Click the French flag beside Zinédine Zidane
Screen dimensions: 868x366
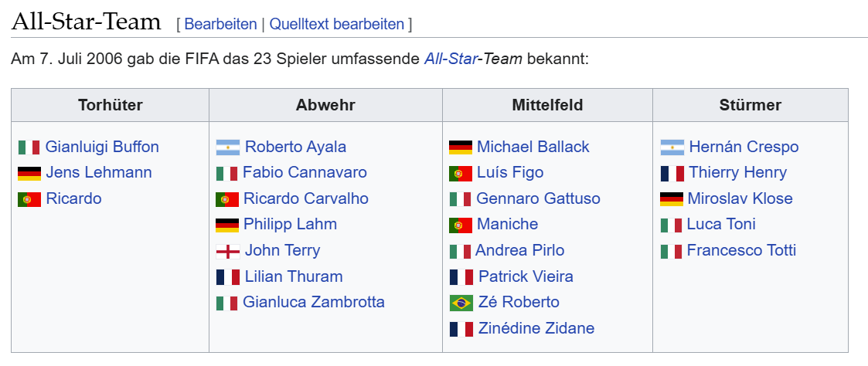[x=461, y=329]
